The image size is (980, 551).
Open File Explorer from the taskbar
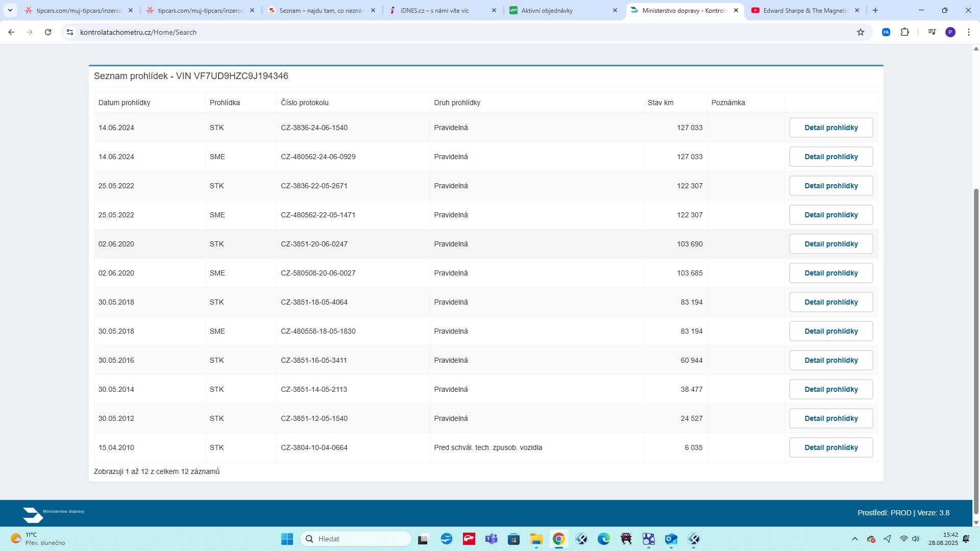pos(536,539)
